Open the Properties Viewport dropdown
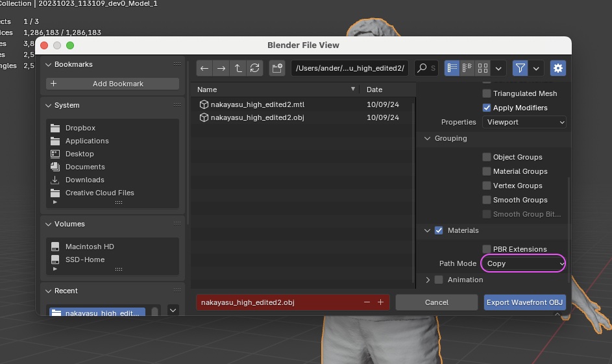The image size is (612, 364). click(524, 122)
